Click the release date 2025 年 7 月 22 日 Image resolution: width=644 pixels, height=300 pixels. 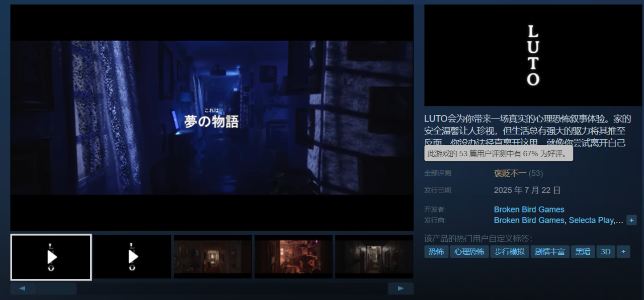pyautogui.click(x=527, y=190)
